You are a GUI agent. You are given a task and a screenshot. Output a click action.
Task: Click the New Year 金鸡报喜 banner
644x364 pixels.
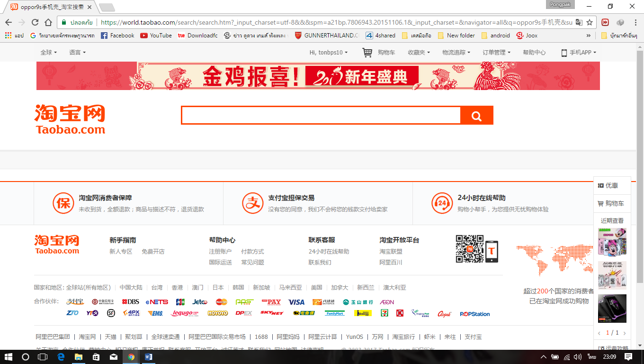318,76
